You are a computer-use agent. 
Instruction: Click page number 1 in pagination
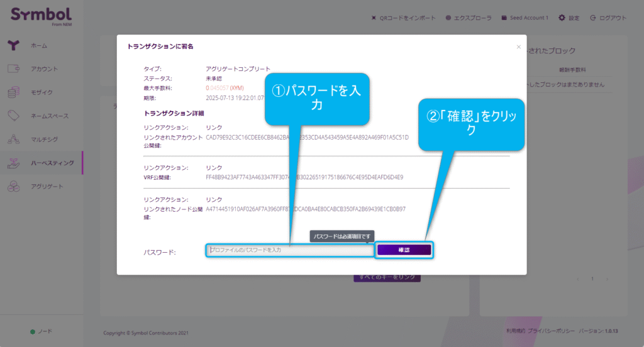(x=592, y=279)
